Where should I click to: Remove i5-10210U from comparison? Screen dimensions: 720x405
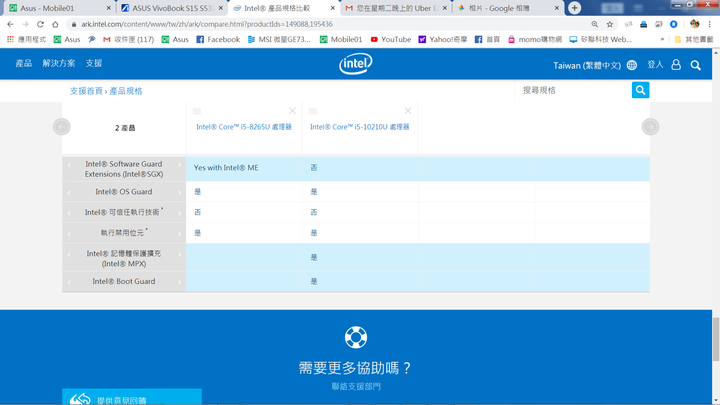pos(408,111)
